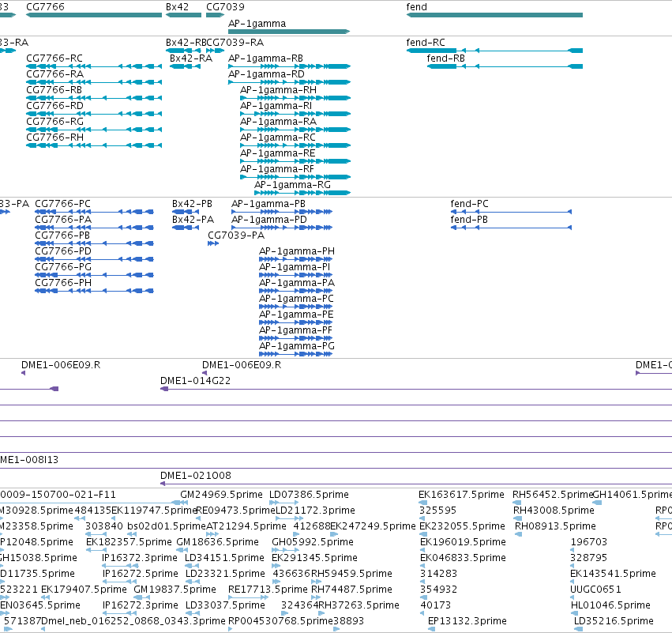Select EST label RH56452.5prime

click(x=553, y=495)
